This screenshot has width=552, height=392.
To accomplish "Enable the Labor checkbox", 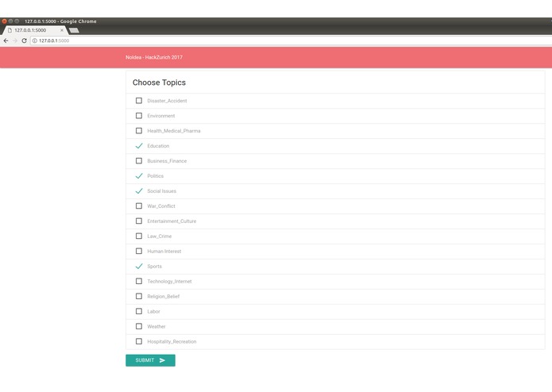I will (x=139, y=312).
